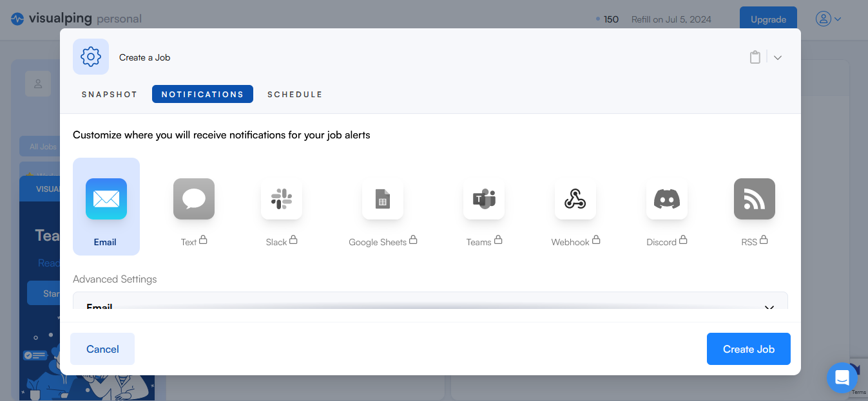Choose the Microsoft Teams notification icon
Screen dimensions: 868x401
click(484, 199)
